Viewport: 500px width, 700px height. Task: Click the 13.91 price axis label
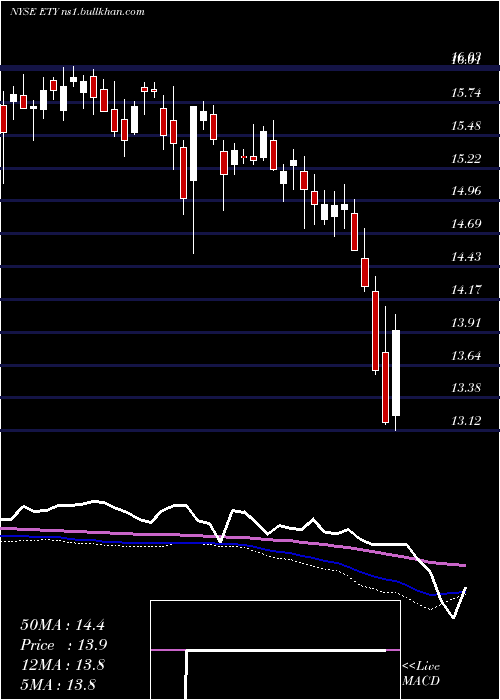coord(466,322)
